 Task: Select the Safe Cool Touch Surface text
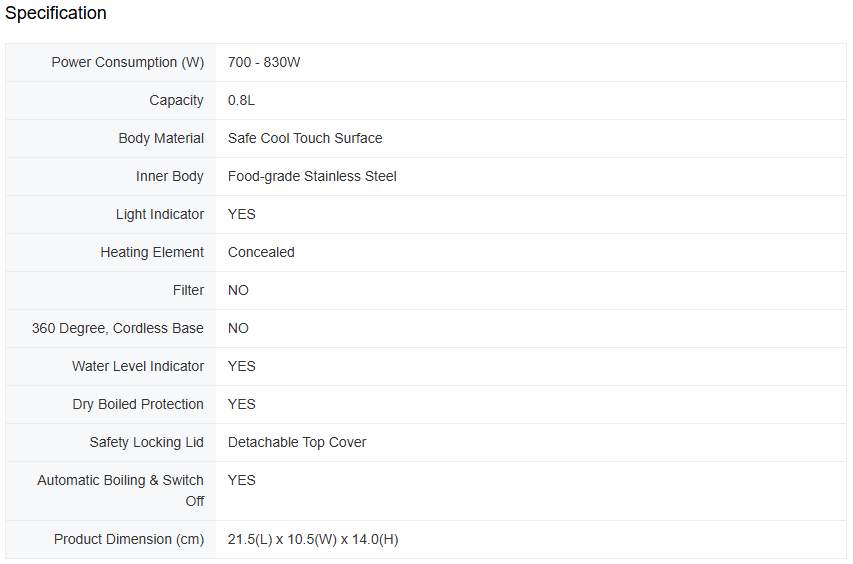pyautogui.click(x=305, y=138)
